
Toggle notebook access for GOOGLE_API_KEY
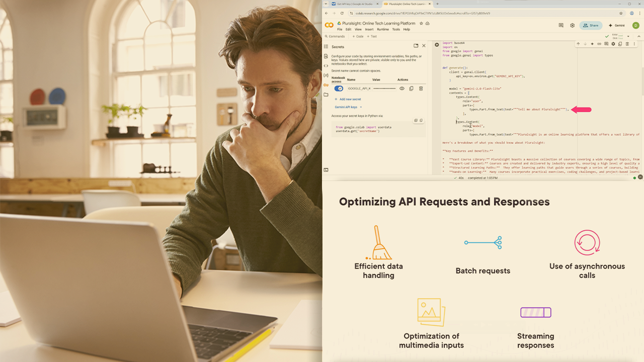tap(339, 88)
